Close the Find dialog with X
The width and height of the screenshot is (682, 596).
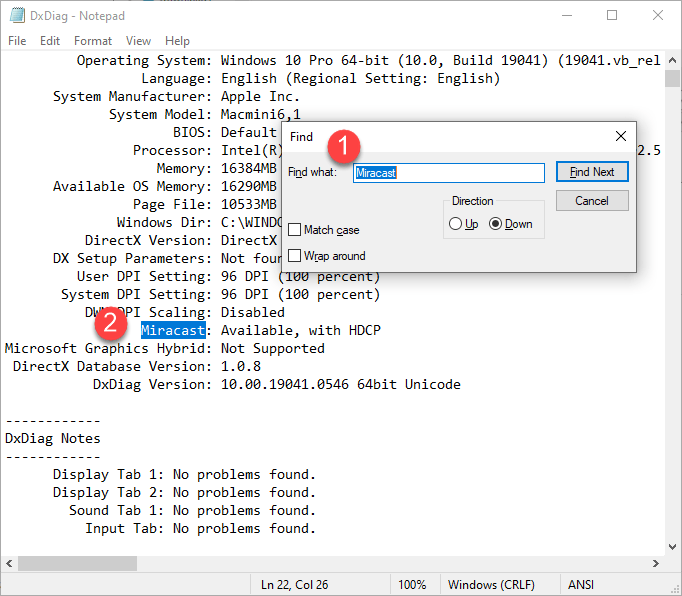click(x=621, y=137)
